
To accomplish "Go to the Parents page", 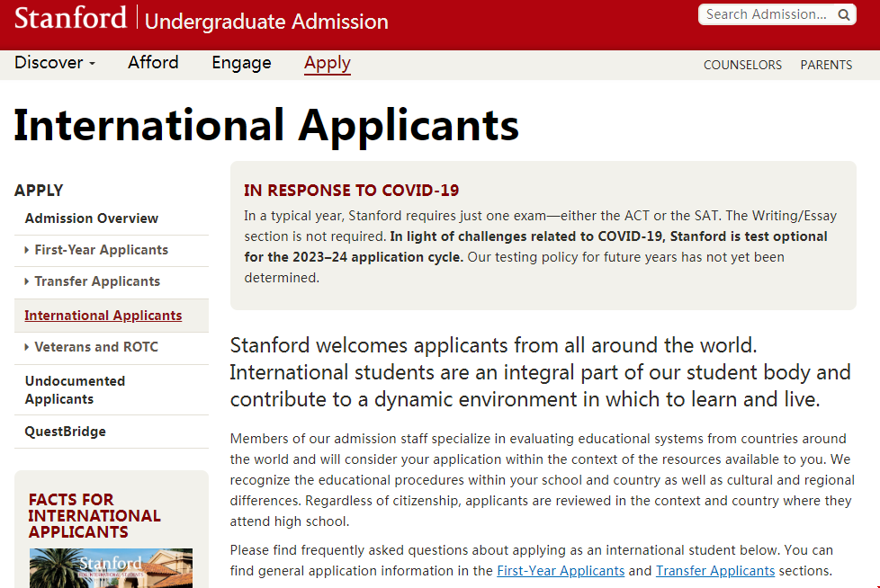I will [x=826, y=65].
